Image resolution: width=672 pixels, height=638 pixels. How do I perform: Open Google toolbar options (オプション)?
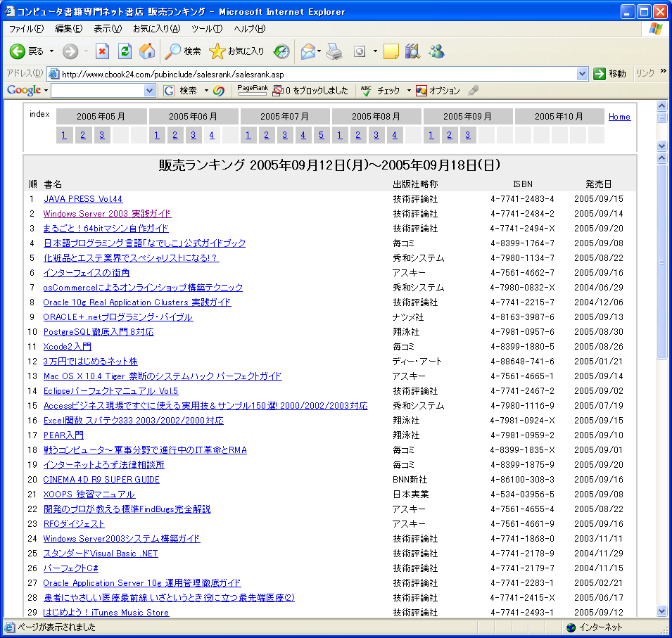click(x=438, y=91)
